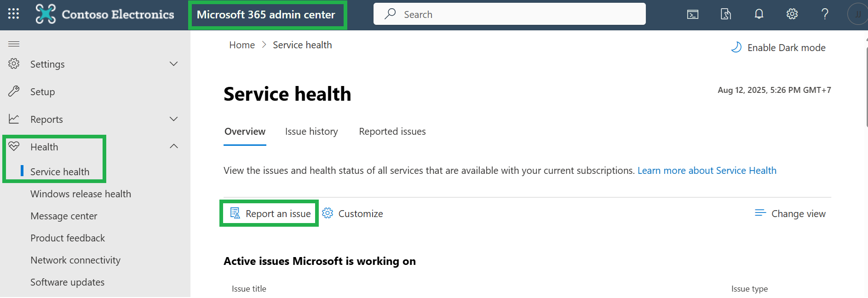The image size is (868, 298).
Task: Click the Contoso Electronics logo
Action: click(105, 14)
